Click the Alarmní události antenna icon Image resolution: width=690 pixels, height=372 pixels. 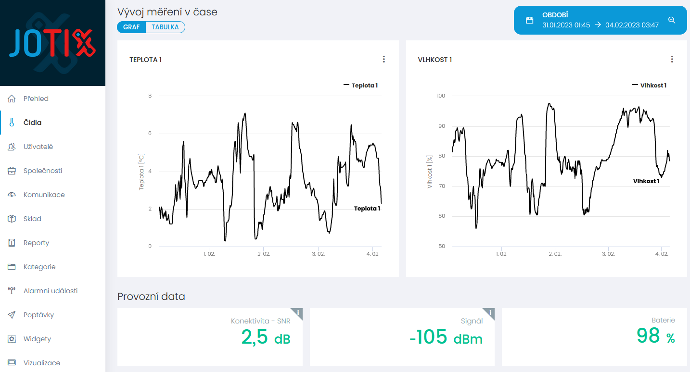12,291
